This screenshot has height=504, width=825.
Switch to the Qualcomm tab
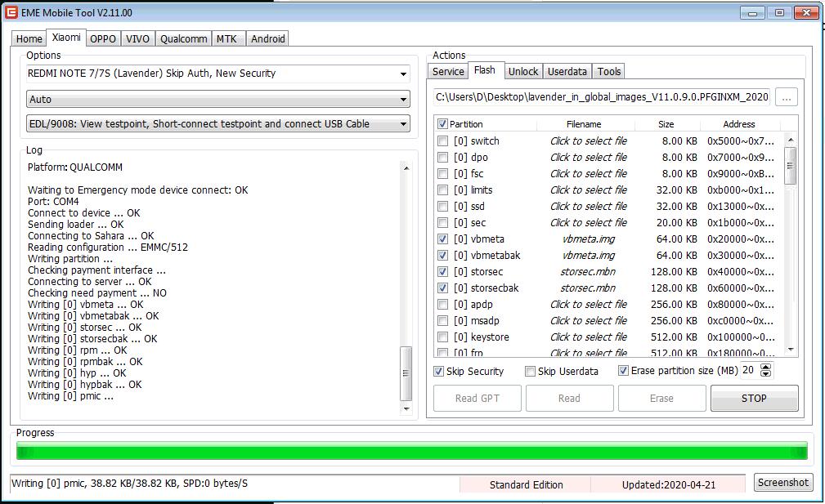(184, 39)
